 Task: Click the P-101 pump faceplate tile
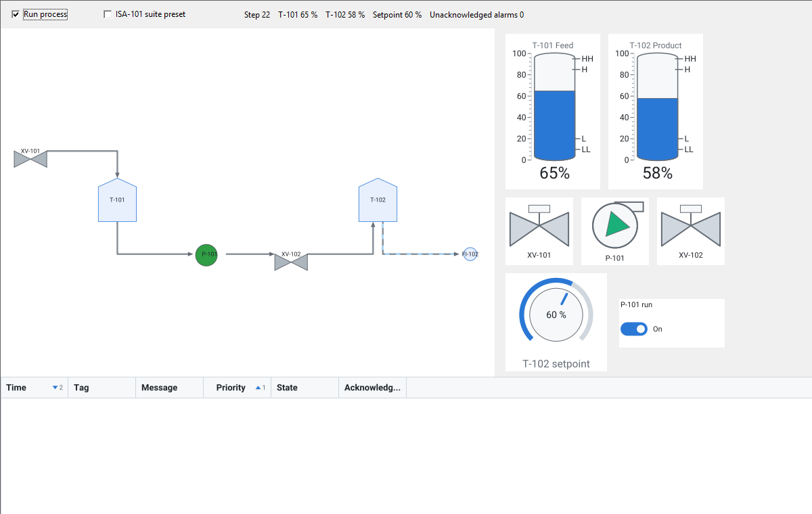tap(615, 231)
